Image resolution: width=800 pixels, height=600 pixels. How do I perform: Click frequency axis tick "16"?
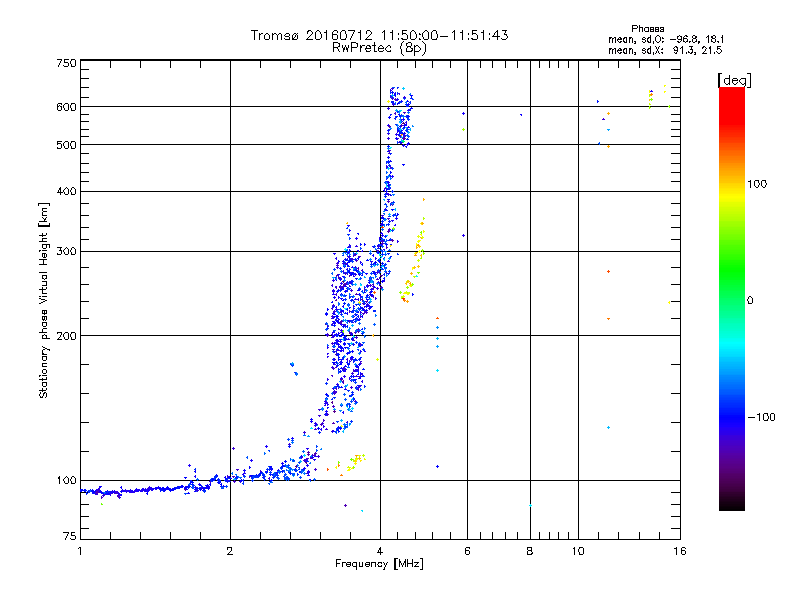(680, 551)
